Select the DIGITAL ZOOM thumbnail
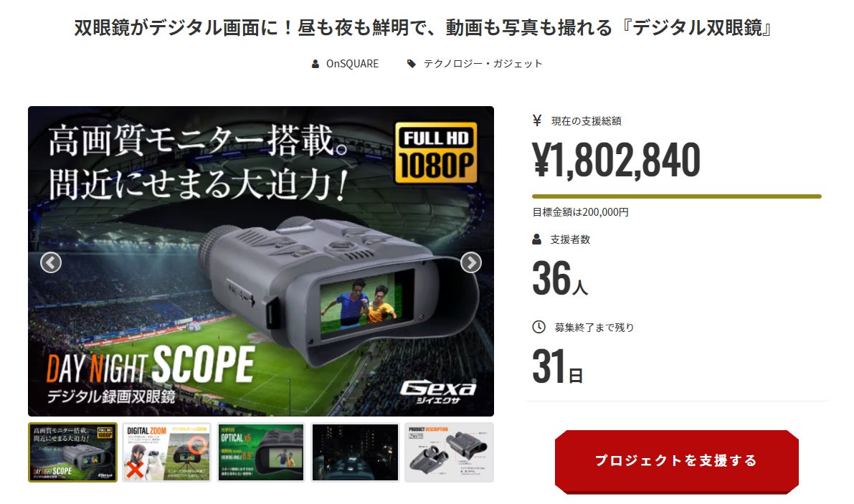 (x=166, y=452)
